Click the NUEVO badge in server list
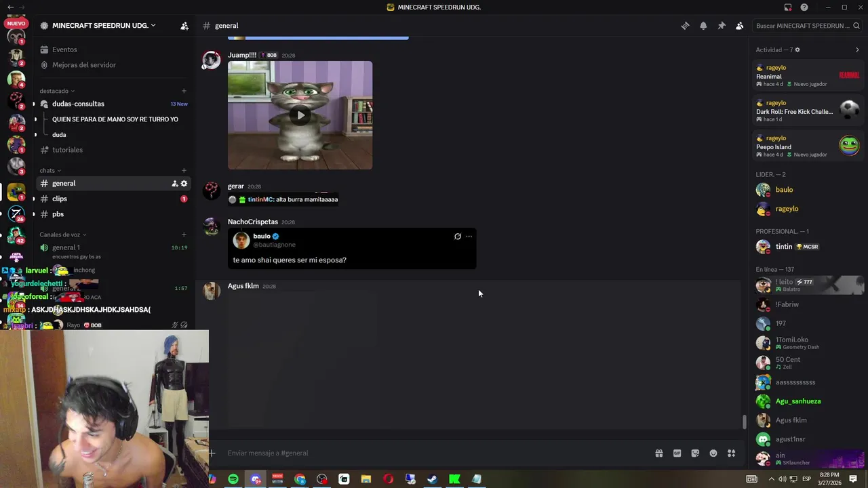Screen dimensions: 868x488 click(16, 24)
